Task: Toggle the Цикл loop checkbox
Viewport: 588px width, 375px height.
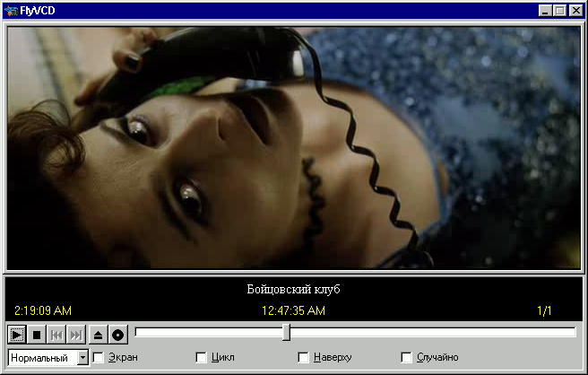Action: [x=201, y=357]
